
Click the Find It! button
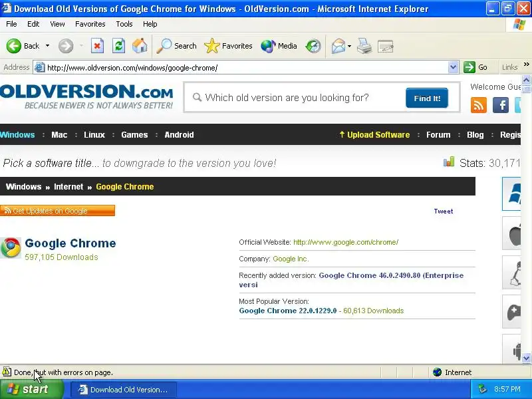coord(427,98)
